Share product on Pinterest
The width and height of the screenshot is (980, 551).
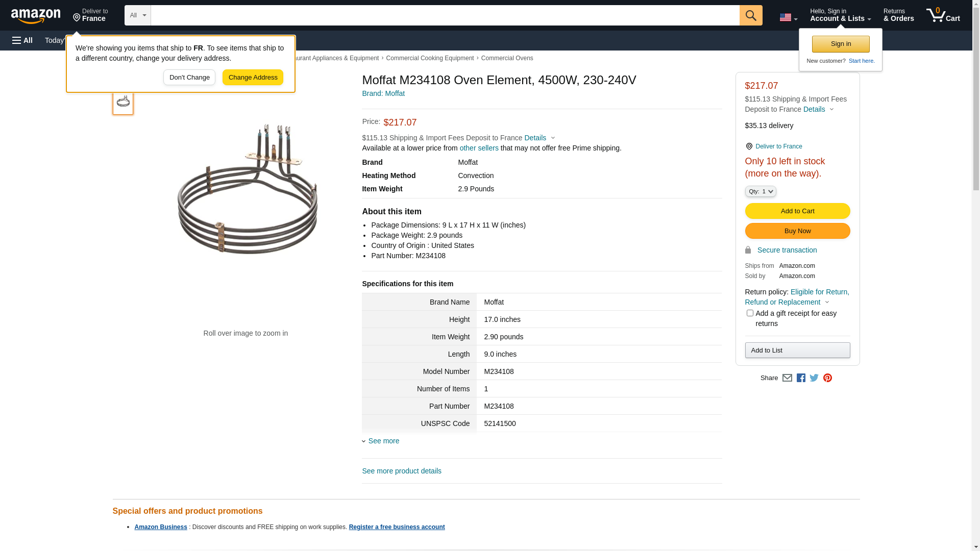pyautogui.click(x=827, y=378)
